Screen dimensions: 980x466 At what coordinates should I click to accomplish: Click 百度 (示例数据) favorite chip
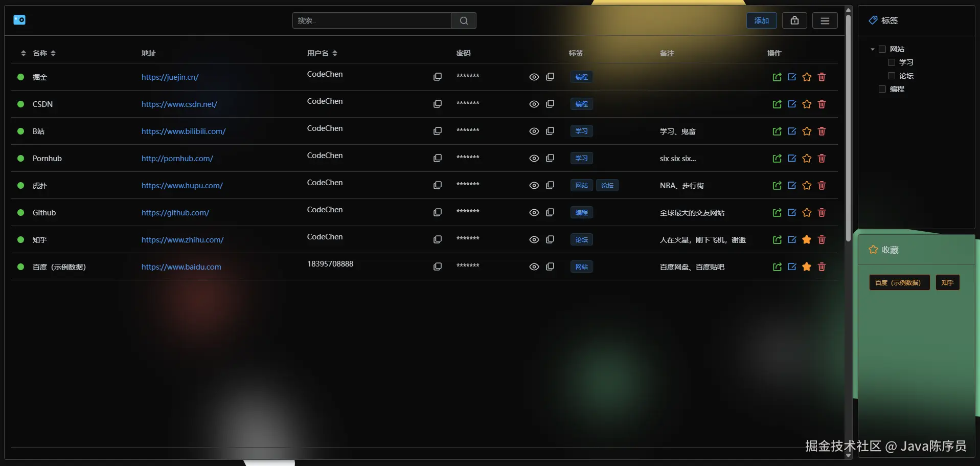pyautogui.click(x=900, y=282)
